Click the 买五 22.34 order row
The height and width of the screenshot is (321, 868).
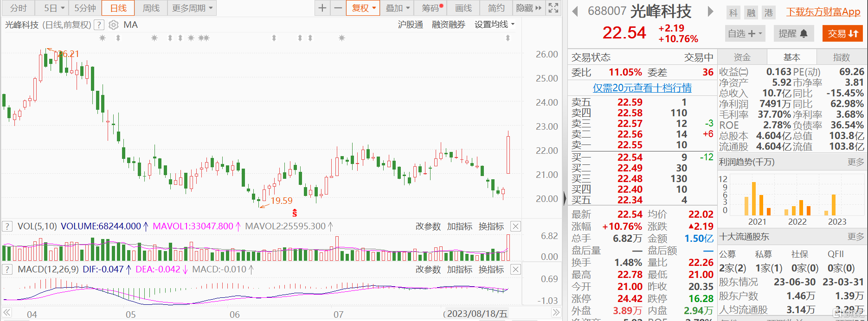(642, 200)
